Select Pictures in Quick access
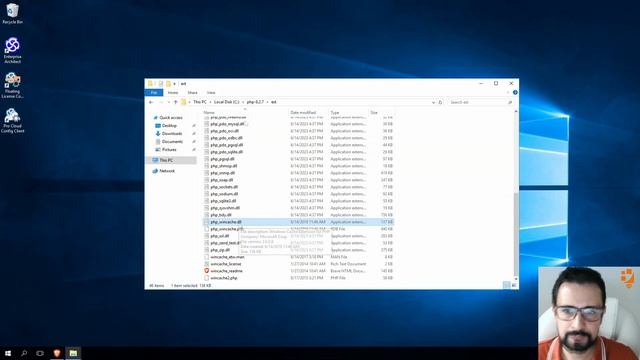 pos(169,149)
